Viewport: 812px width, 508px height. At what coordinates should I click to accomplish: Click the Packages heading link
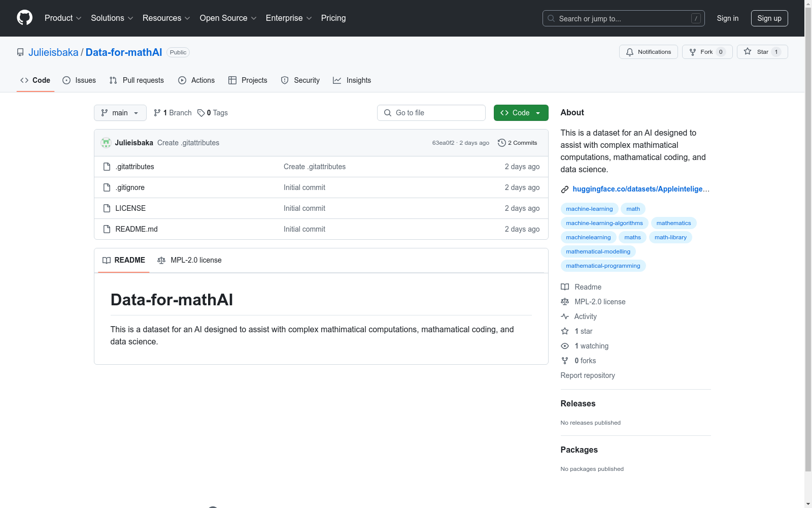[x=579, y=450]
